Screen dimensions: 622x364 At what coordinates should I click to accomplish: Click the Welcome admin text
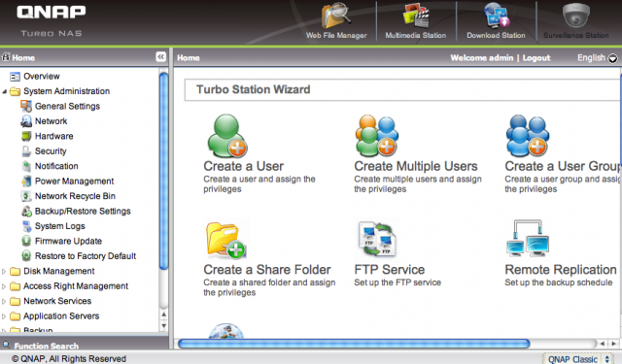pos(482,58)
